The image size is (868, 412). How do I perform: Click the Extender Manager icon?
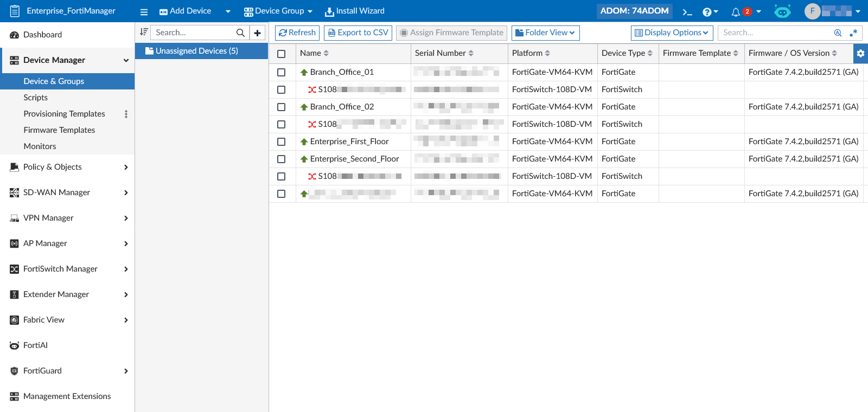14,294
